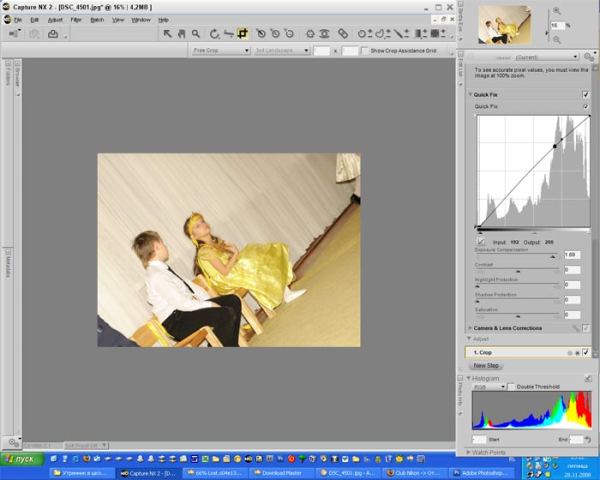Toggle Camera & Lens Corrections checkbox

tap(585, 328)
